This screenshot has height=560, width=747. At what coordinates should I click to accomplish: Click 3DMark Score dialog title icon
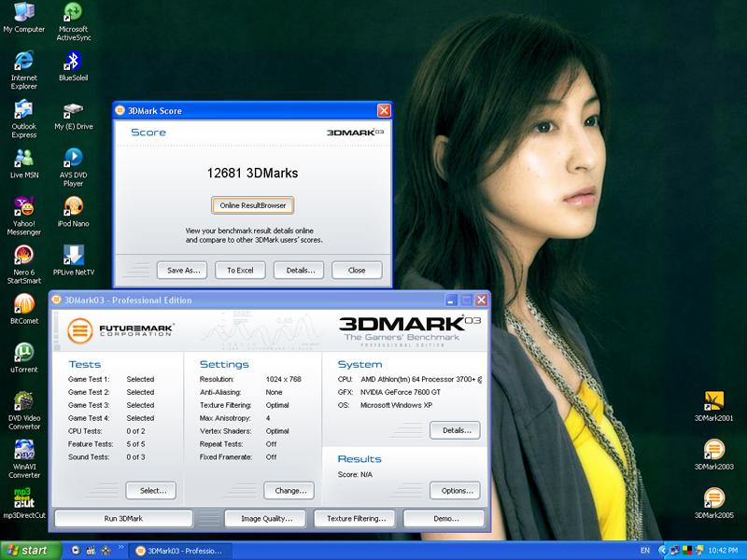coord(120,110)
